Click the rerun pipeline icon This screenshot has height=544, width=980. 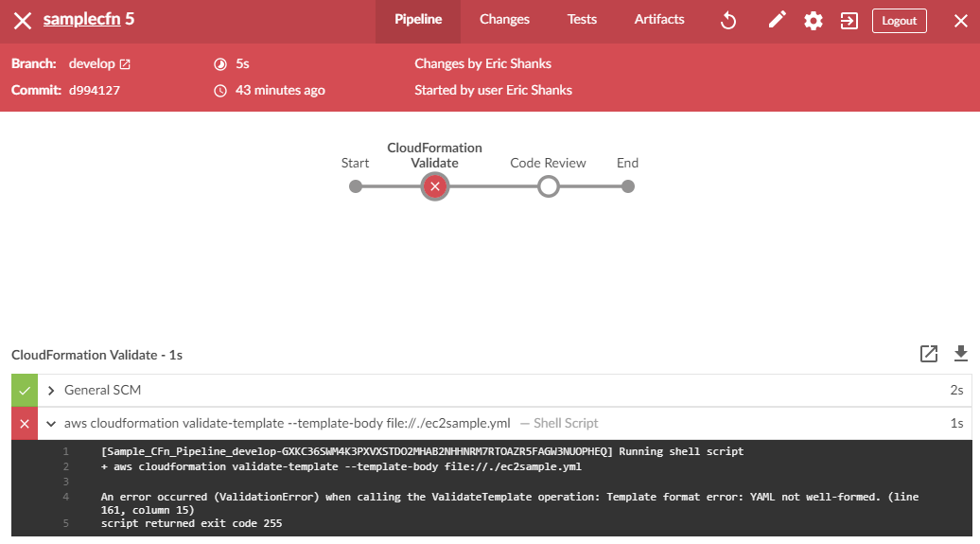(x=728, y=21)
